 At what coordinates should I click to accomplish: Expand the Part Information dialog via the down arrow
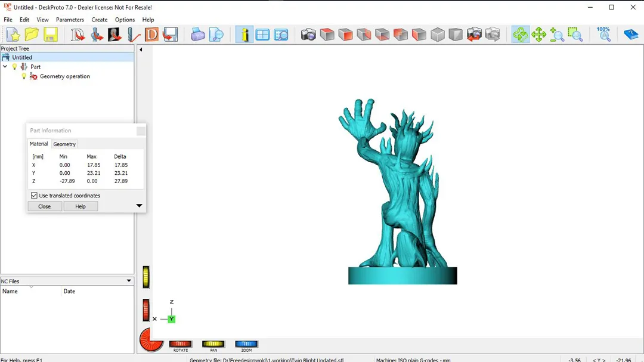[139, 205]
